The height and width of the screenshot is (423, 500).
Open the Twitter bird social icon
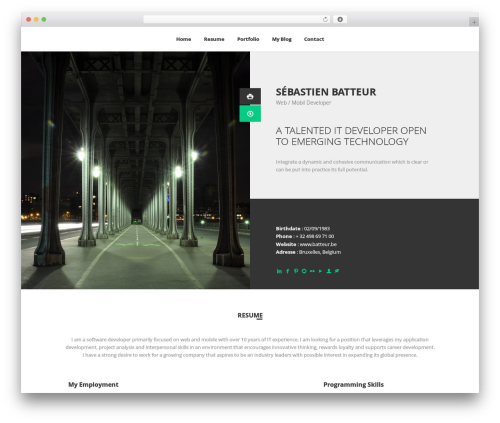337,271
